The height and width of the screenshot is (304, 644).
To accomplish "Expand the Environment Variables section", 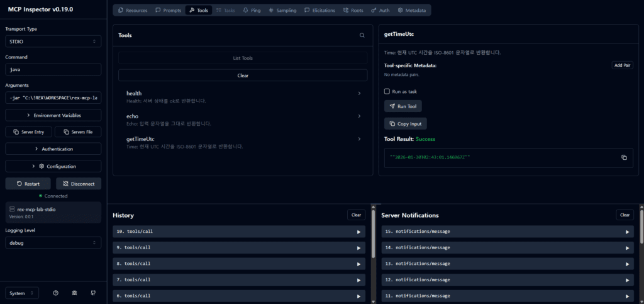I will point(53,115).
